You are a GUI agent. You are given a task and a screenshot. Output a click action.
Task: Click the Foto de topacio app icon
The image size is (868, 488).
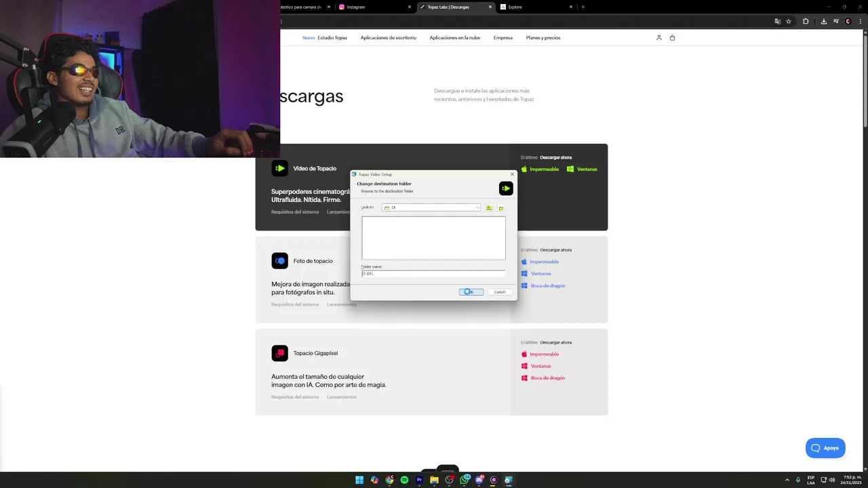(279, 261)
